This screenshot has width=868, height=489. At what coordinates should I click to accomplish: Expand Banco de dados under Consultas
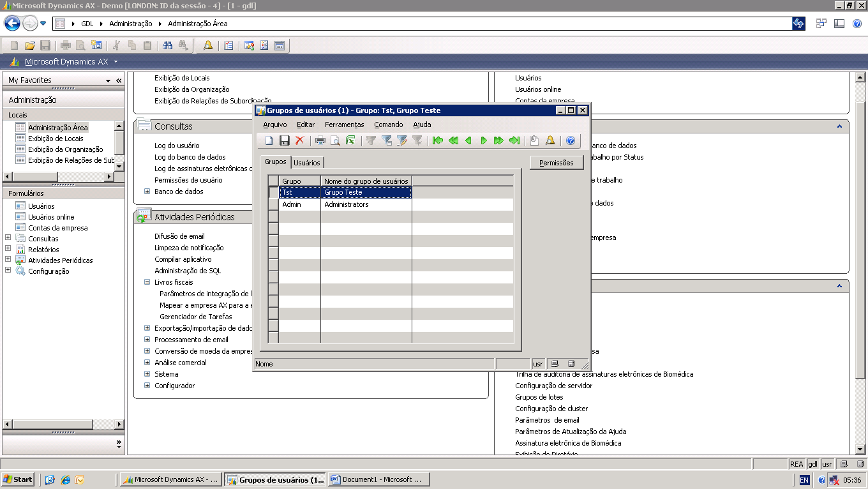[x=147, y=192]
